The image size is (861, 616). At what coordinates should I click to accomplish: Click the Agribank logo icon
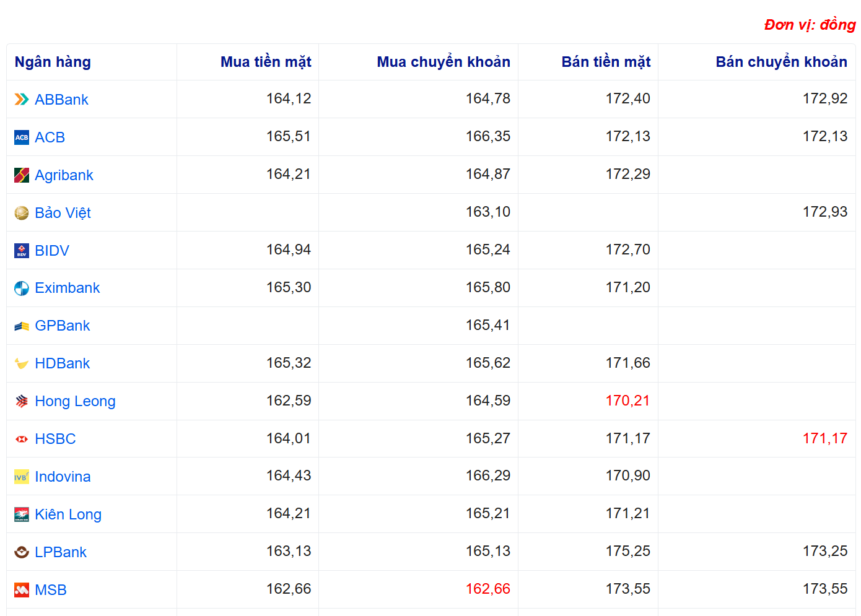(22, 175)
